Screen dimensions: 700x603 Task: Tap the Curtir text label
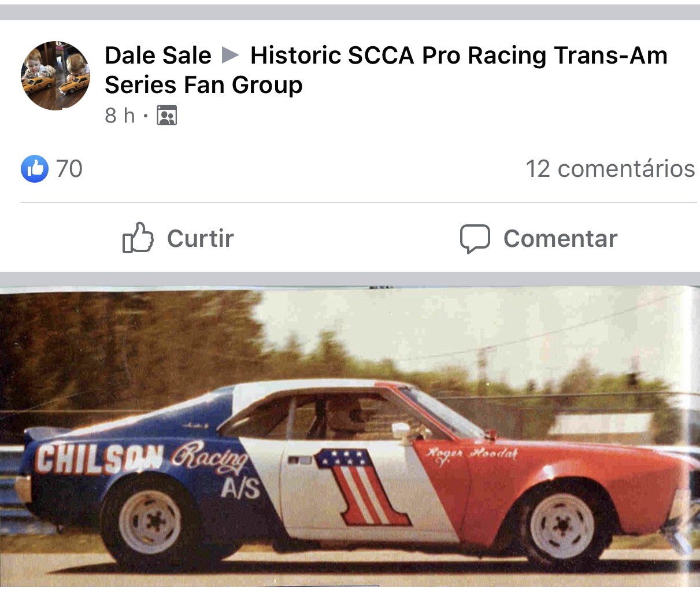click(x=200, y=238)
